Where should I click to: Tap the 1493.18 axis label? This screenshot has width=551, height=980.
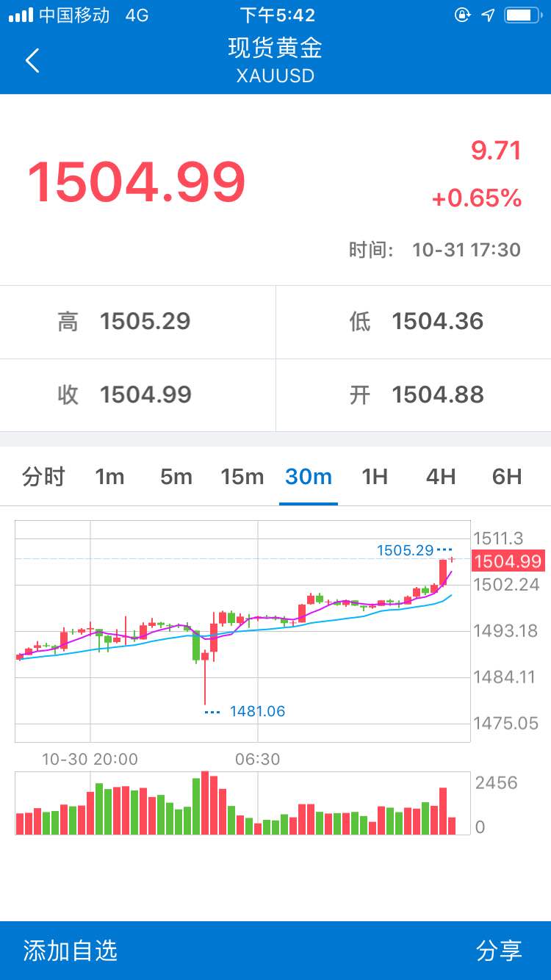pyautogui.click(x=505, y=631)
